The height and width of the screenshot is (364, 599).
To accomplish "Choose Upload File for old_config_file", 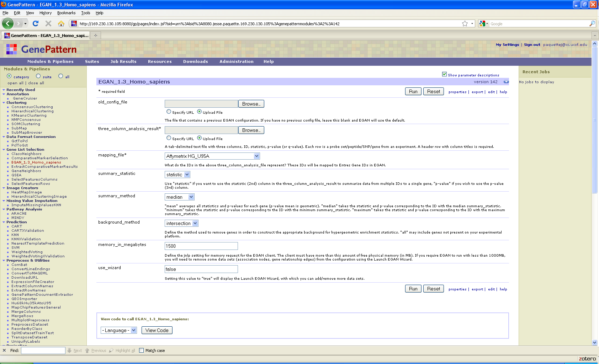I will click(200, 112).
